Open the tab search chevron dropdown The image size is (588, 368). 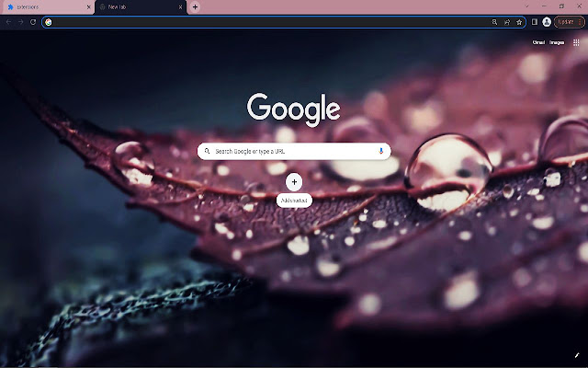(526, 6)
